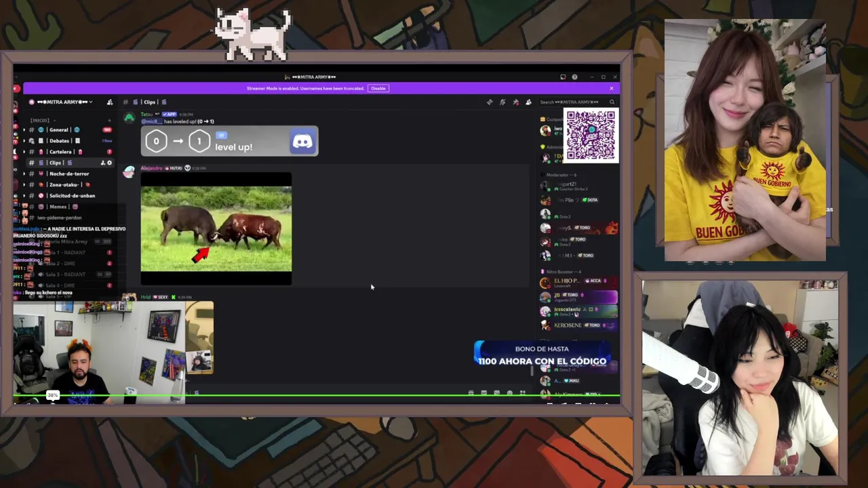Expand the Zona-otaku channel arrow

point(24,184)
